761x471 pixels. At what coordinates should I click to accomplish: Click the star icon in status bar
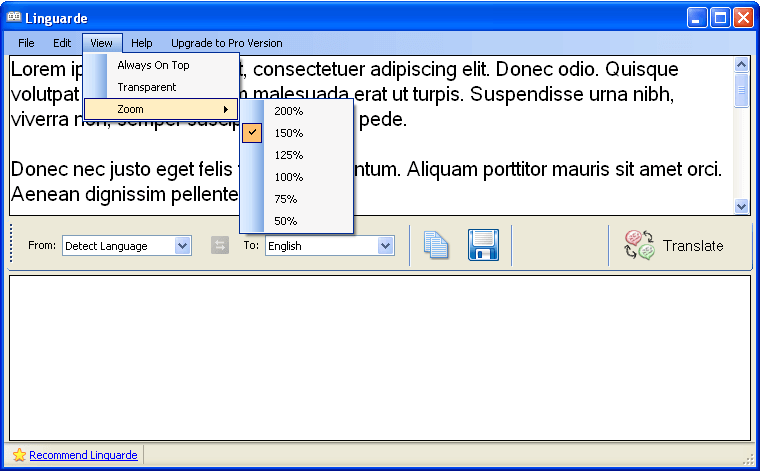(x=19, y=455)
